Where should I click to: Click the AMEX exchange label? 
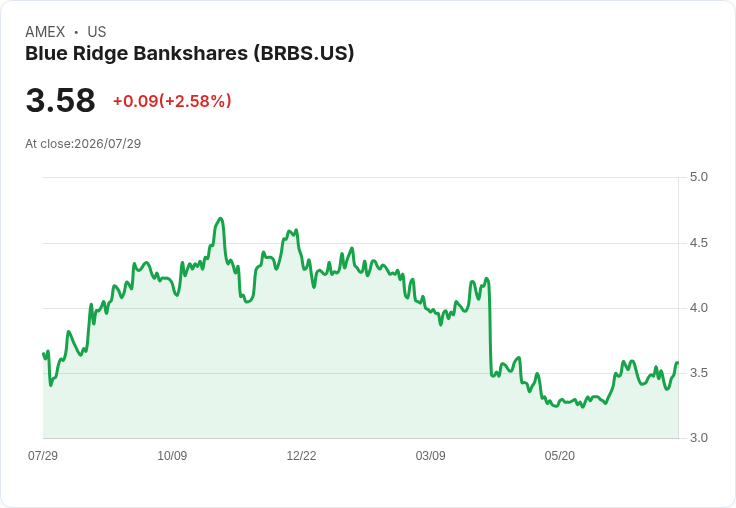point(45,32)
